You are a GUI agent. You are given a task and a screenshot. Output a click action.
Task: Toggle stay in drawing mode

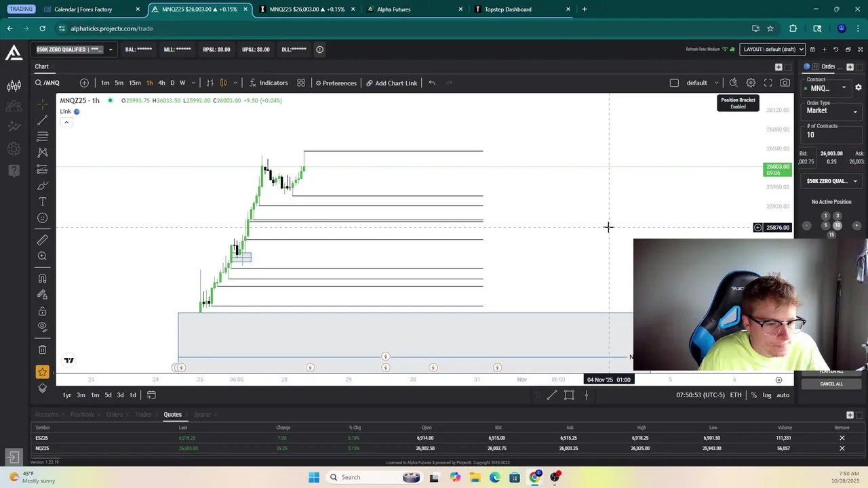[42, 295]
